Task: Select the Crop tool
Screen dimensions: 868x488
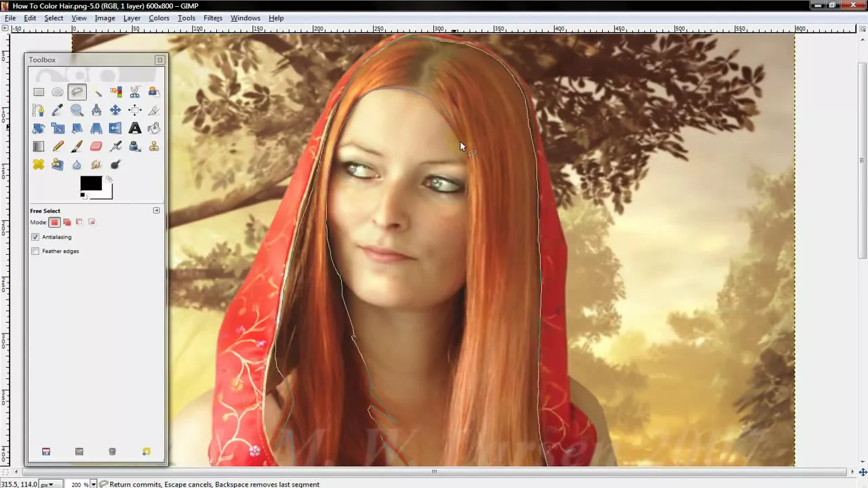Action: pos(154,110)
